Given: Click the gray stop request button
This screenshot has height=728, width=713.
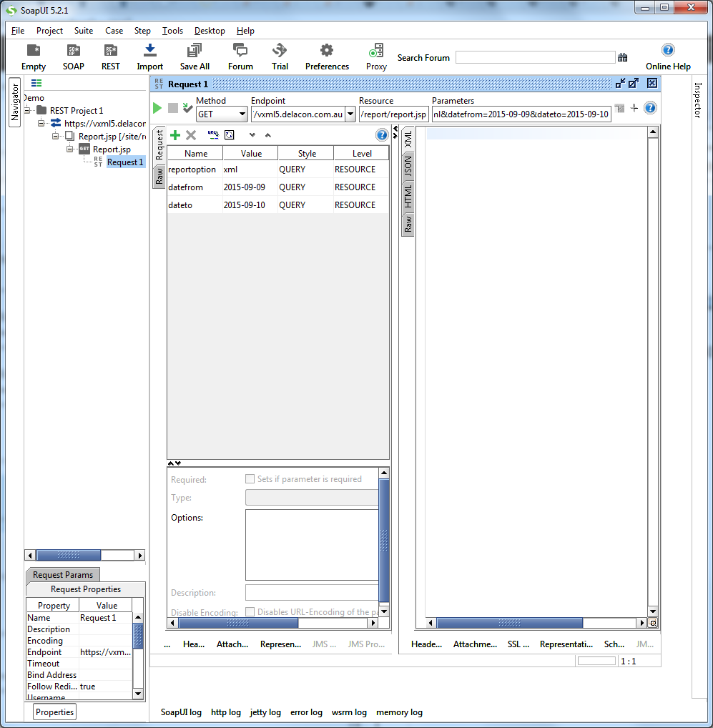Looking at the screenshot, I should 172,108.
